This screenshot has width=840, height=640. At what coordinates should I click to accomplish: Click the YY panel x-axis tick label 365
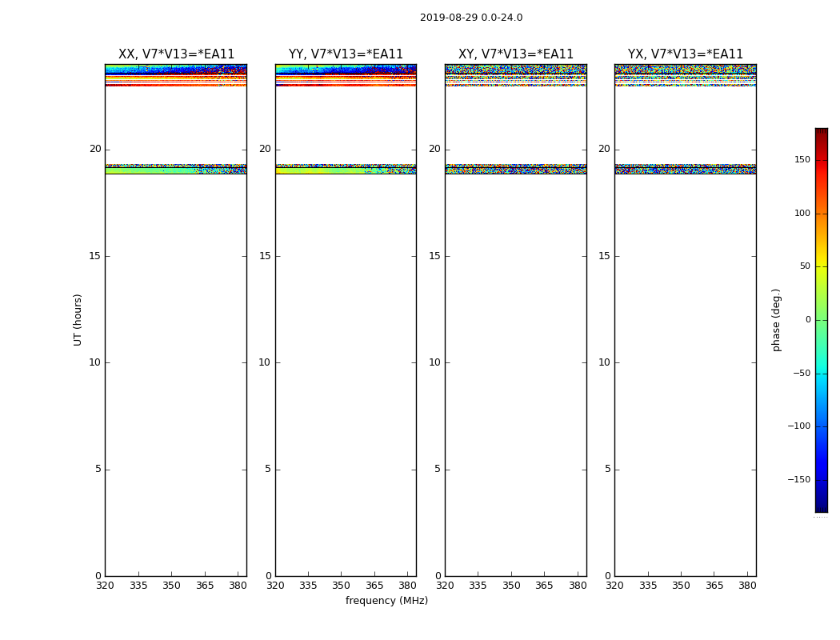(374, 586)
